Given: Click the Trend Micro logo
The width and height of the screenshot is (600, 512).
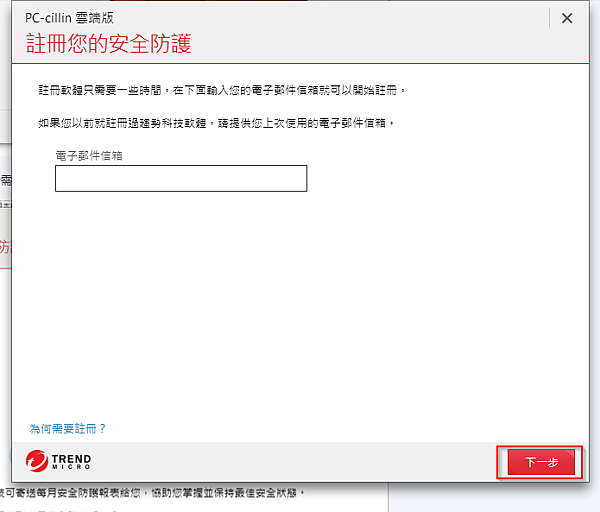Looking at the screenshot, I should (59, 461).
